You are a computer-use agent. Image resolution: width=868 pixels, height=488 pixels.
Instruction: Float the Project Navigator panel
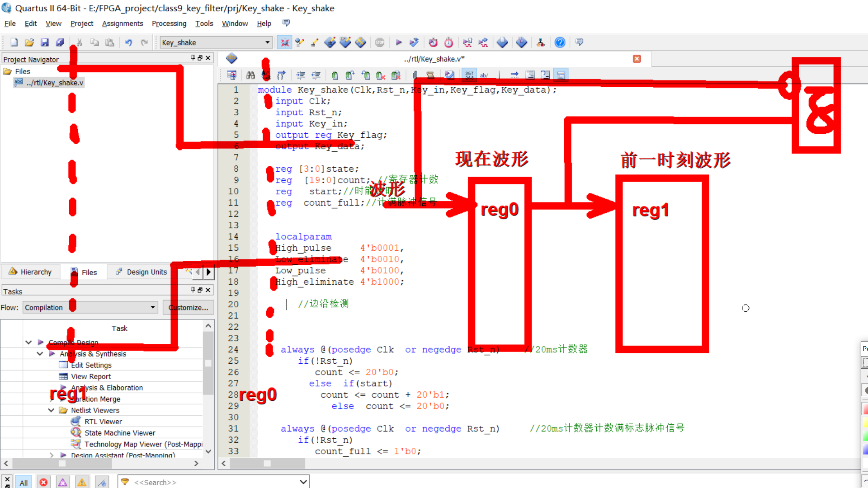pyautogui.click(x=200, y=58)
